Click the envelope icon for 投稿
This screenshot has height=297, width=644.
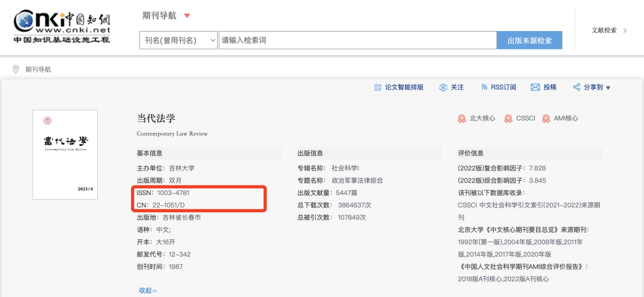[x=535, y=87]
